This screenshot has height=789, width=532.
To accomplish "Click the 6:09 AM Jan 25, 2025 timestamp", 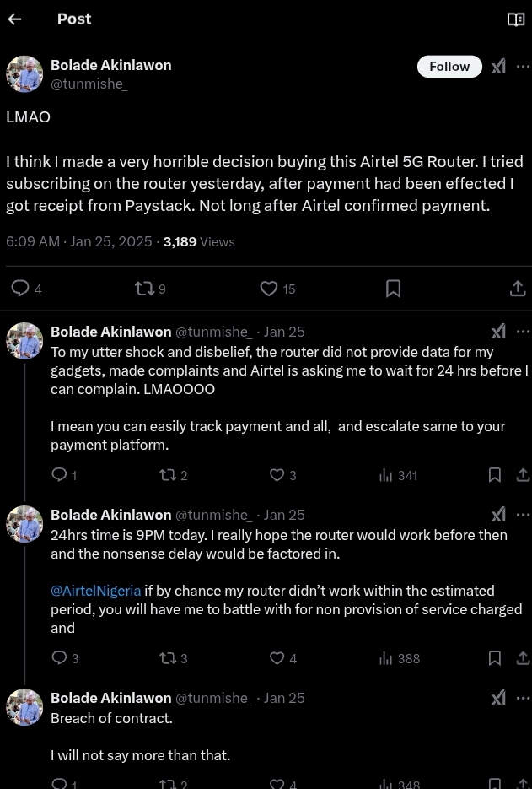I will (x=79, y=242).
